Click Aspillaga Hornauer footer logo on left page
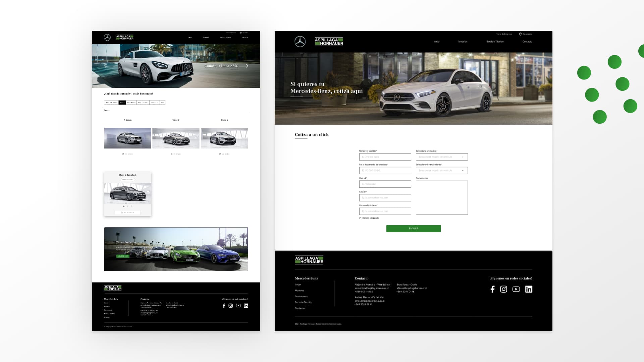 click(x=113, y=288)
